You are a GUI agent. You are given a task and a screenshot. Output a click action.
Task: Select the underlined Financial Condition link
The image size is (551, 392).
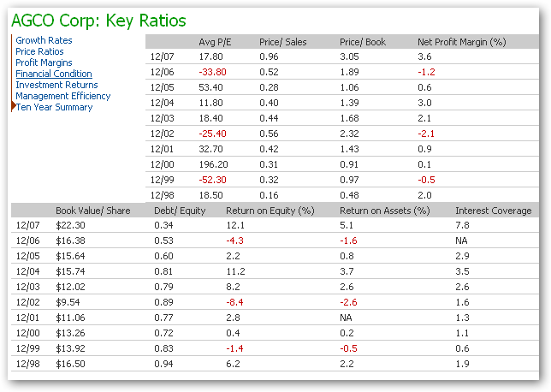[x=54, y=74]
